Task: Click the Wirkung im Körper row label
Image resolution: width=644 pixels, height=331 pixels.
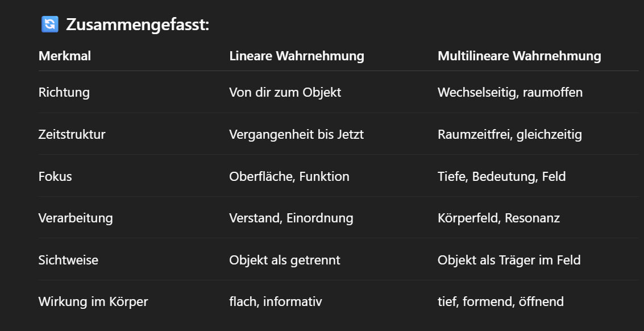Action: tap(93, 301)
